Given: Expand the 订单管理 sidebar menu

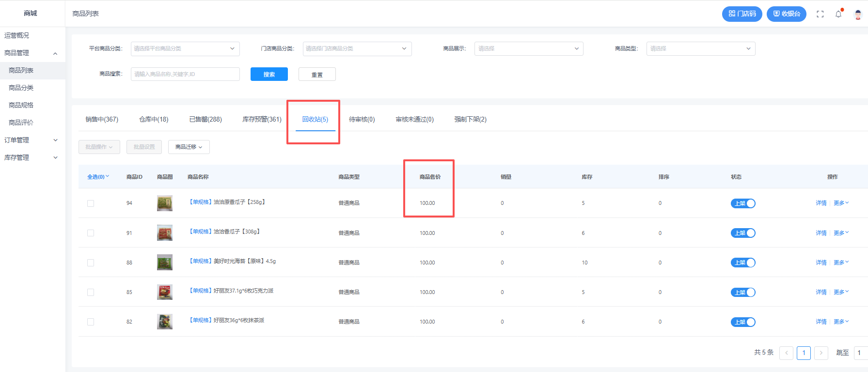Looking at the screenshot, I should pos(31,140).
